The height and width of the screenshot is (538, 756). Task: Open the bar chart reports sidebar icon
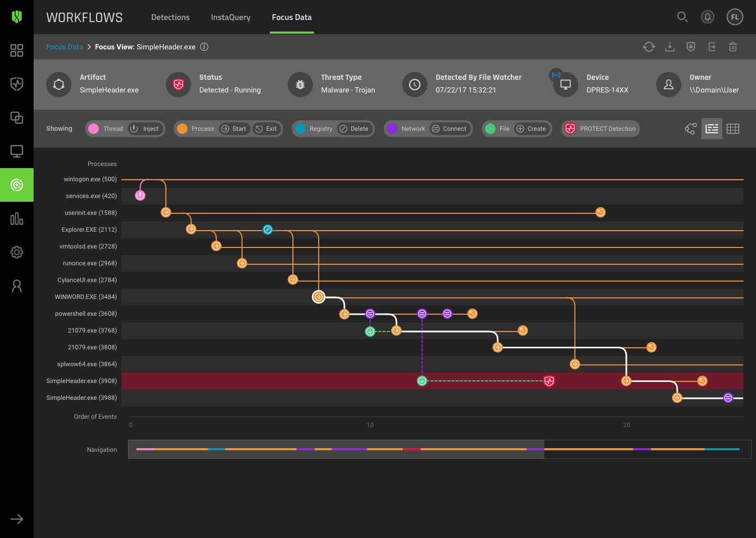point(17,219)
